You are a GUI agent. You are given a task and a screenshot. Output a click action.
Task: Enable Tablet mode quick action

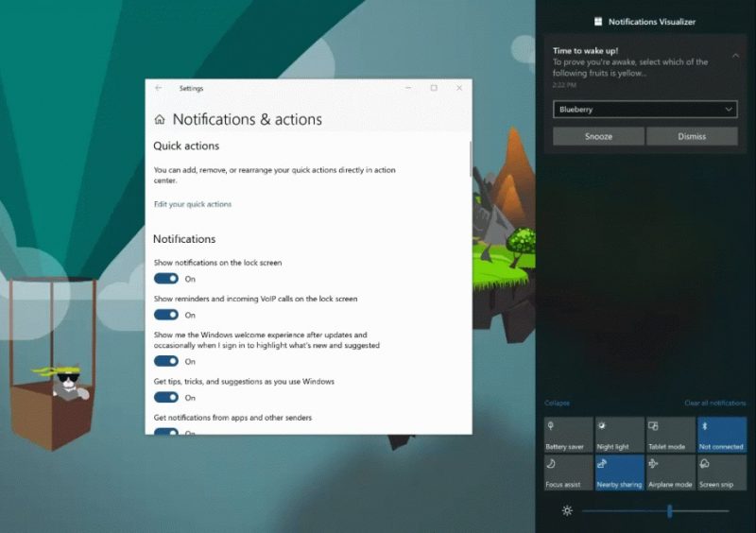[x=671, y=435]
